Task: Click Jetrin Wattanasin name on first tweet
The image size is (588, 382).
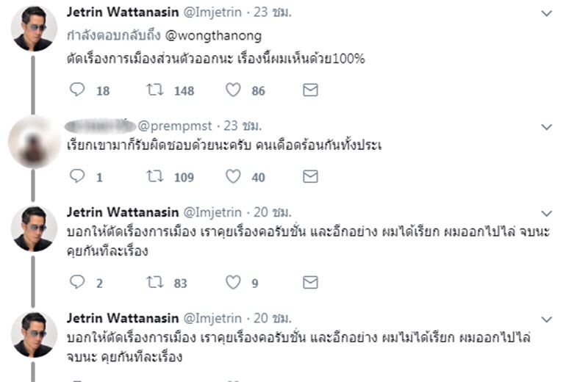Action: pyautogui.click(x=122, y=12)
